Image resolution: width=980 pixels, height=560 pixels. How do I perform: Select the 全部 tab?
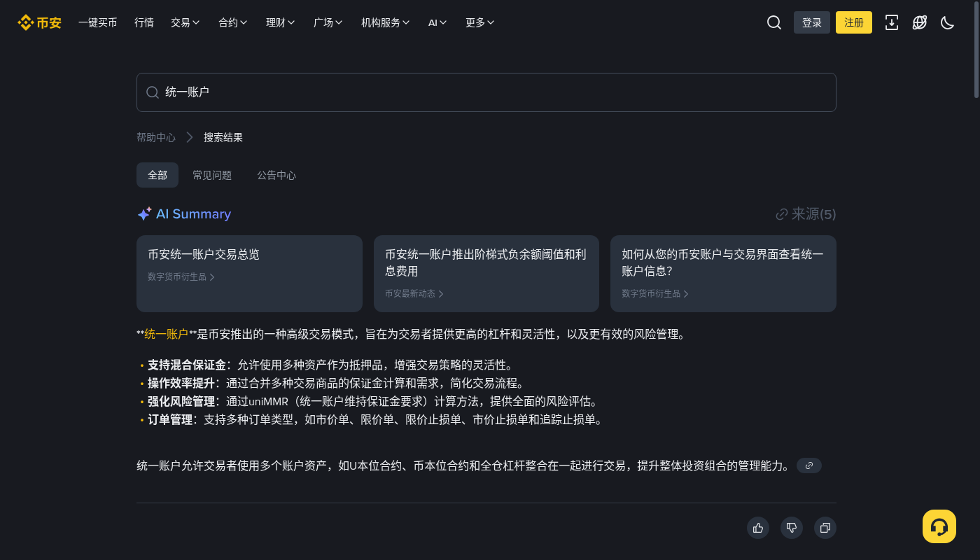157,175
